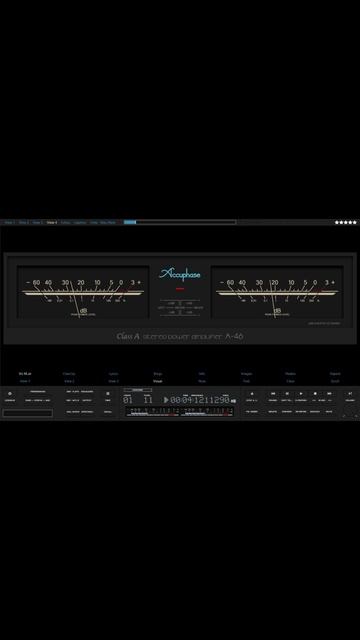Click the Accuphase logo
Screen dimensions: 360x640
(x=180, y=275)
